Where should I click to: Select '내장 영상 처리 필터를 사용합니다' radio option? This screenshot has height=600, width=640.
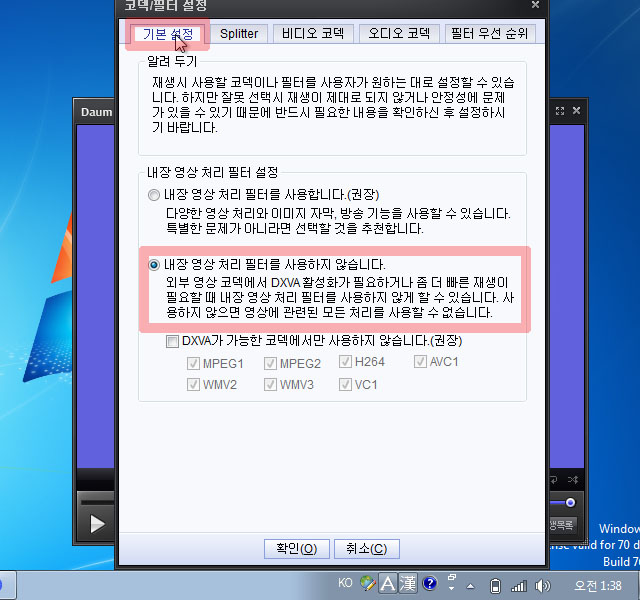pyautogui.click(x=153, y=194)
